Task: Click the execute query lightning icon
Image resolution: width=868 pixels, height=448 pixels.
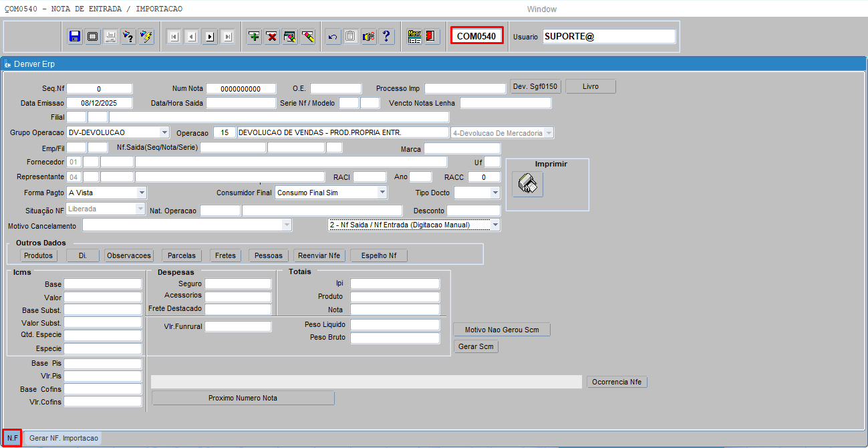Action: click(146, 37)
